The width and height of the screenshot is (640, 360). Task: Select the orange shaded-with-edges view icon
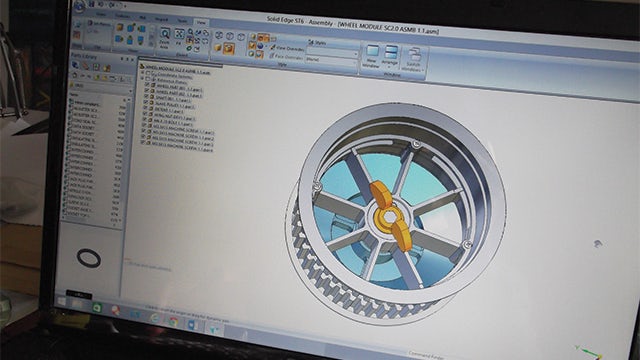click(x=229, y=49)
